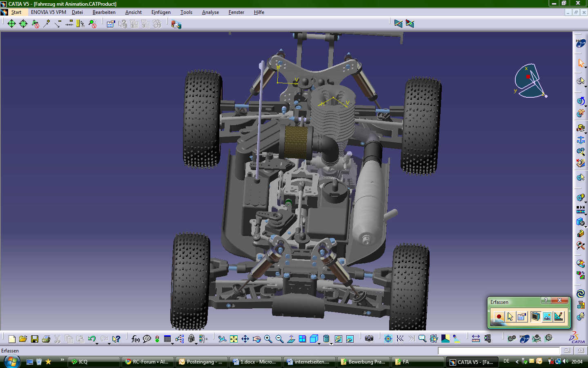Toggle the vector drawing mode in Erfassen
The image size is (588, 368).
point(559,316)
